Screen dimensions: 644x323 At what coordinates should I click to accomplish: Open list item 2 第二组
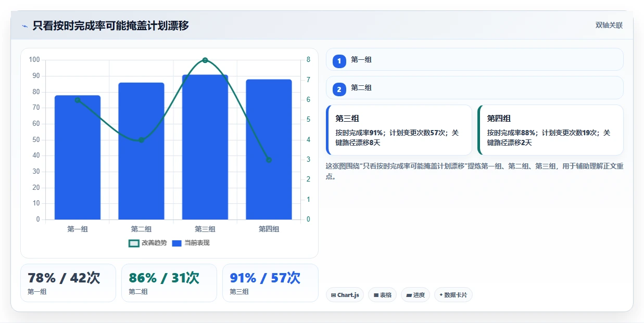tap(474, 87)
